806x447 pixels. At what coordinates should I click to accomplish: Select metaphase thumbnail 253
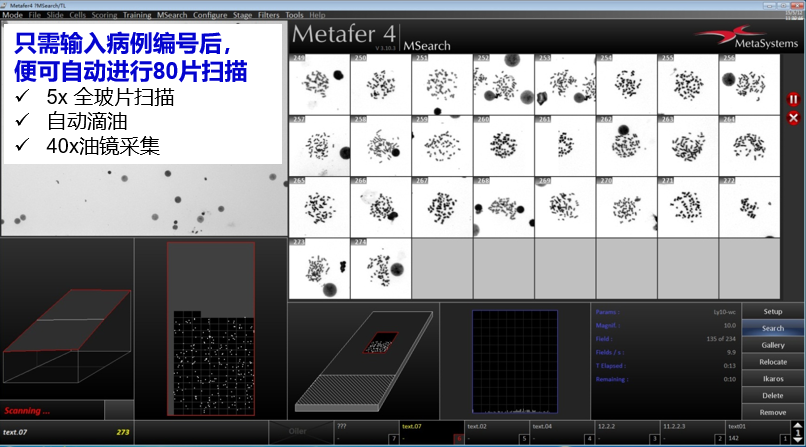[x=565, y=84]
